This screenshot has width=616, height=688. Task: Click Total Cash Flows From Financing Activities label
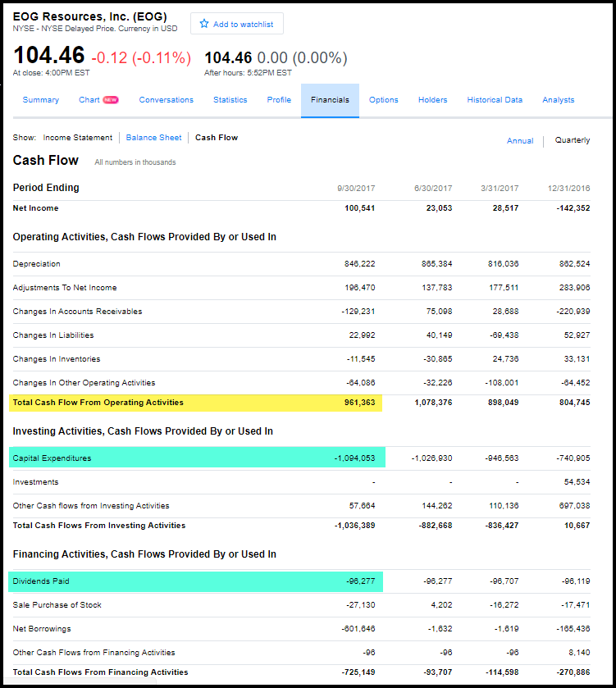[x=100, y=672]
